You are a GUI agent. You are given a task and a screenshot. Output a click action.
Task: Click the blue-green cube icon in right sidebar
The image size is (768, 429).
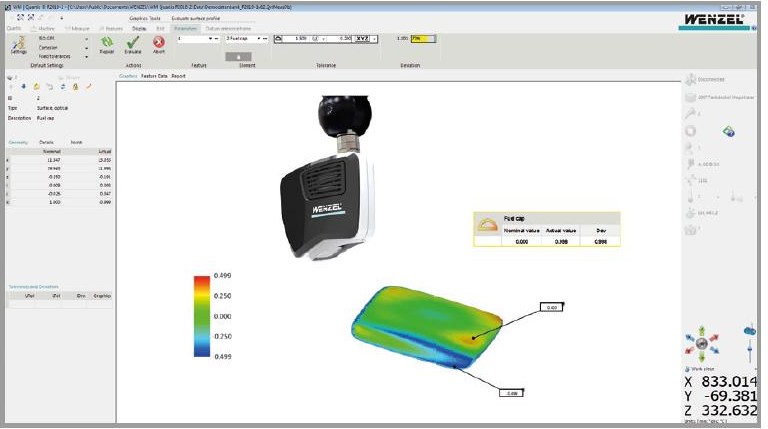tap(729, 131)
